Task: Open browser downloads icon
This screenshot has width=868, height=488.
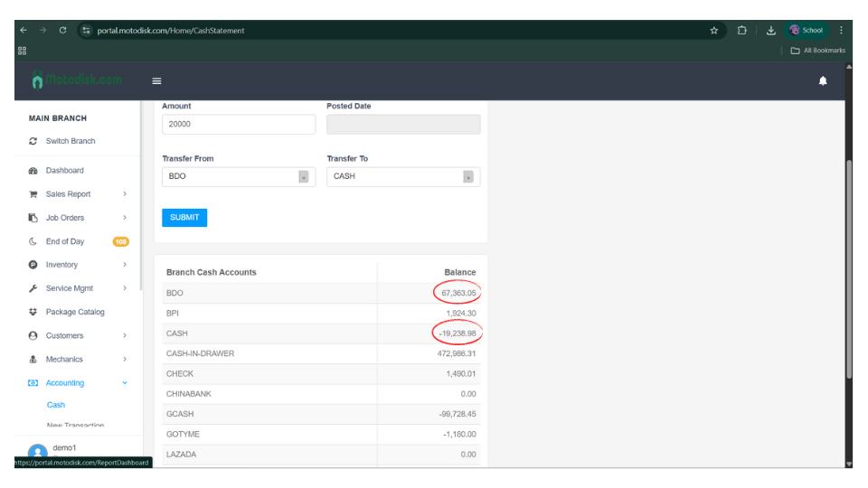Action: click(x=770, y=30)
